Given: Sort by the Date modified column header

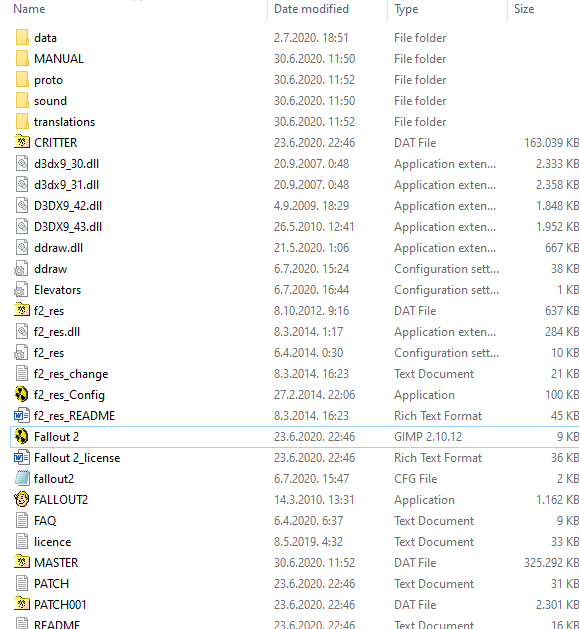Looking at the screenshot, I should [311, 9].
